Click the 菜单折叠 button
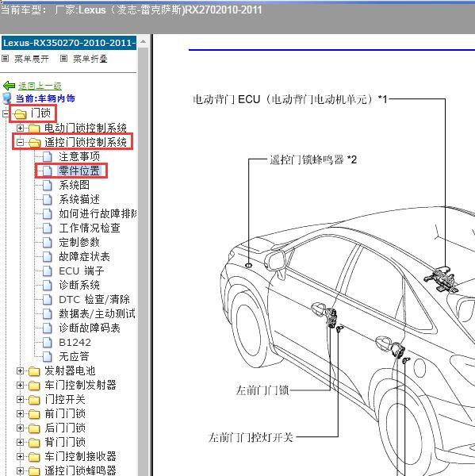Screen dimensions: 475x476 90,59
